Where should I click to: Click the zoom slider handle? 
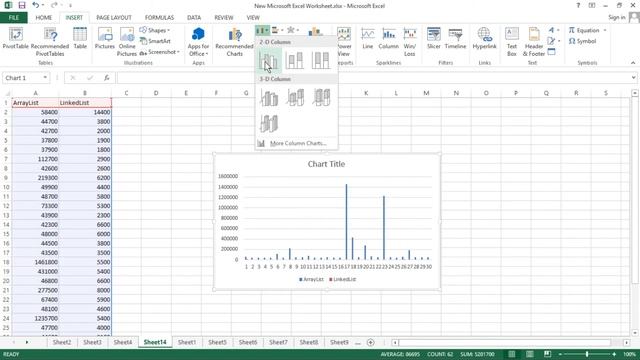[587, 354]
